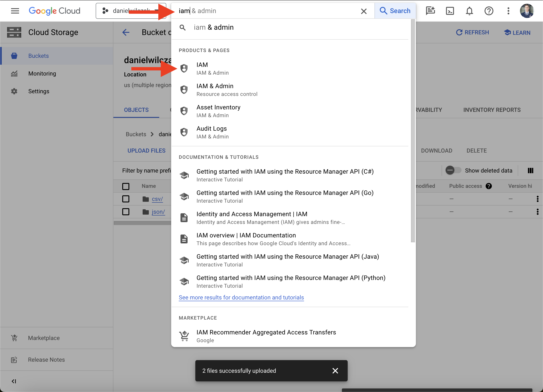Screen dimensions: 543x392
Task: Open Monitoring in the sidebar
Action: (x=57, y=74)
